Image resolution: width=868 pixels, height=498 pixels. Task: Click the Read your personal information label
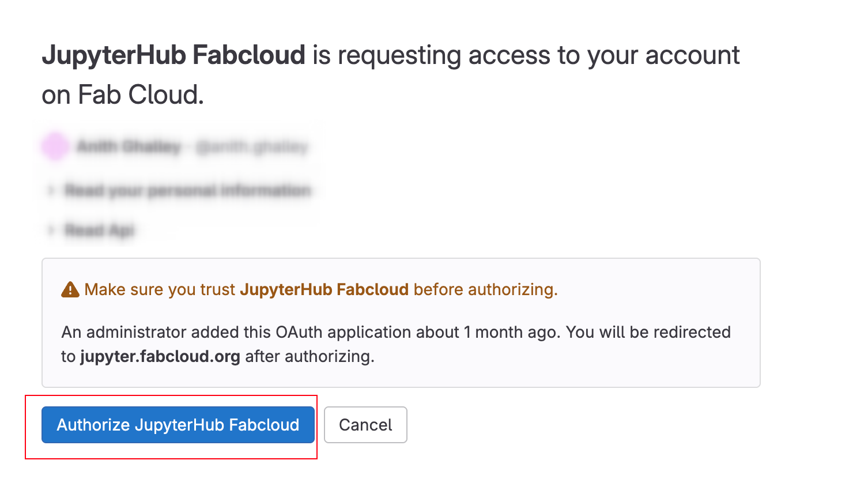(187, 190)
